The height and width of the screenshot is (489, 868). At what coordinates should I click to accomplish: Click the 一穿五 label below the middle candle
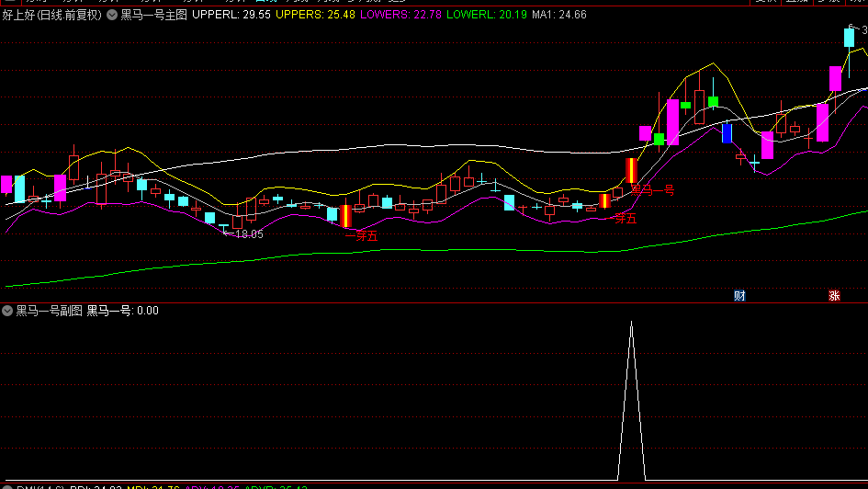[x=362, y=236]
